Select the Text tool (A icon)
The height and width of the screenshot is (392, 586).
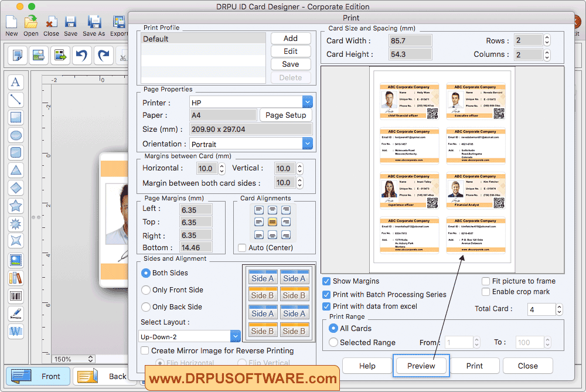16,82
